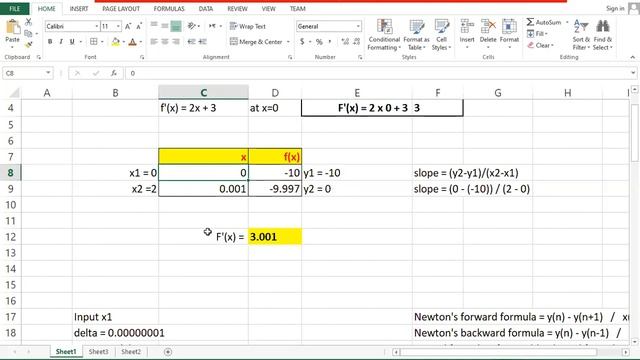Switch to the INSERT tab
The image size is (640, 360).
point(79,9)
